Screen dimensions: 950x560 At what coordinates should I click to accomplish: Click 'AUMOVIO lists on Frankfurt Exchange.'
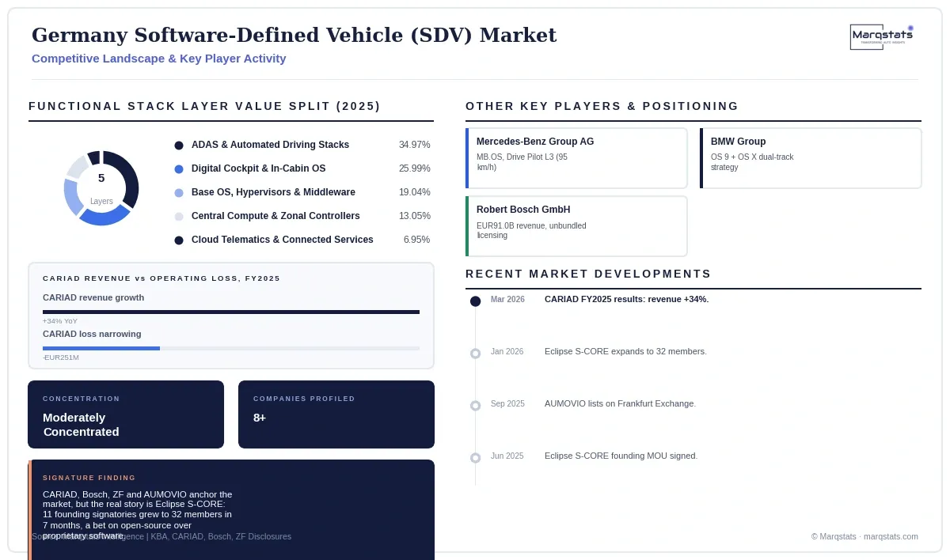pos(620,403)
